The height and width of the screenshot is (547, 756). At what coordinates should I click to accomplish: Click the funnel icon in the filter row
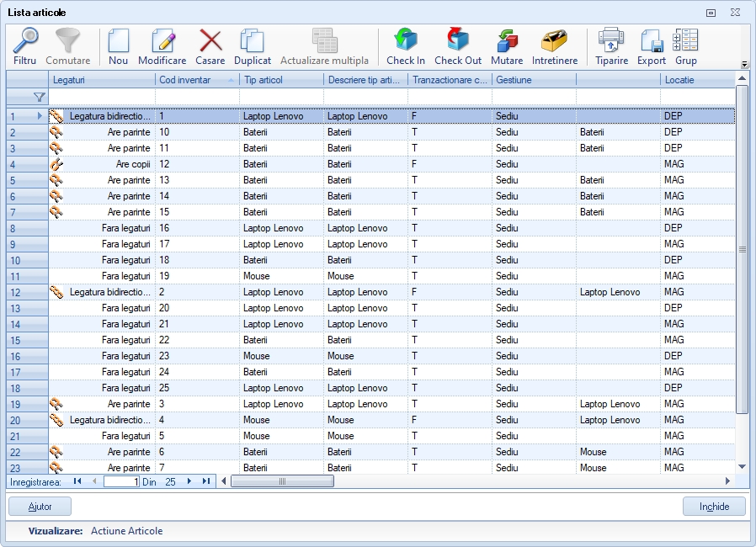click(39, 98)
